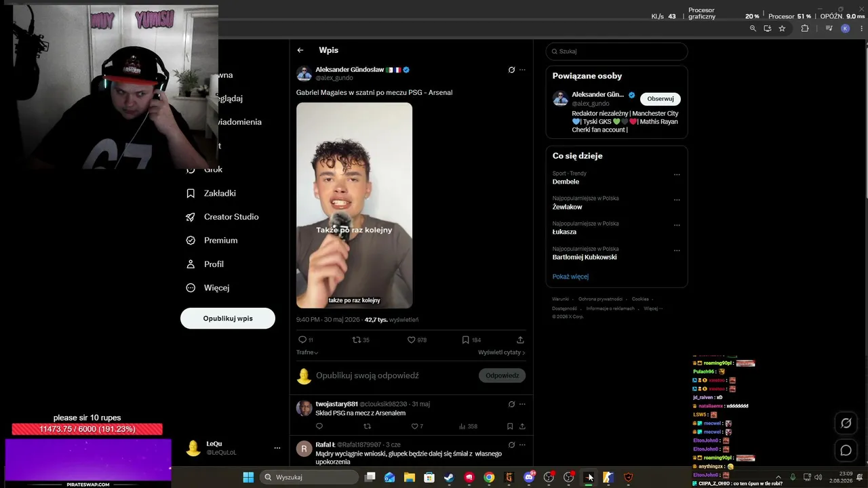Go to Profil in the sidebar
The image size is (868, 488).
coord(205,264)
